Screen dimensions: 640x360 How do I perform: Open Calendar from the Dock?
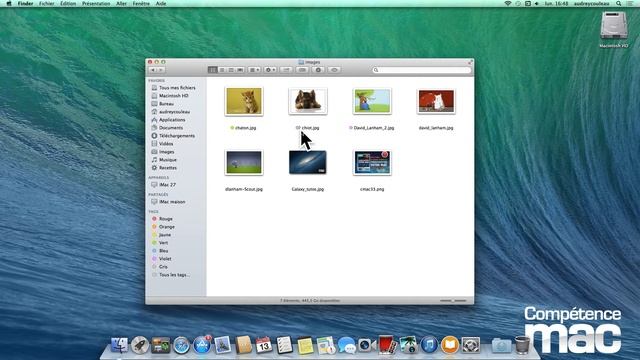click(x=264, y=345)
